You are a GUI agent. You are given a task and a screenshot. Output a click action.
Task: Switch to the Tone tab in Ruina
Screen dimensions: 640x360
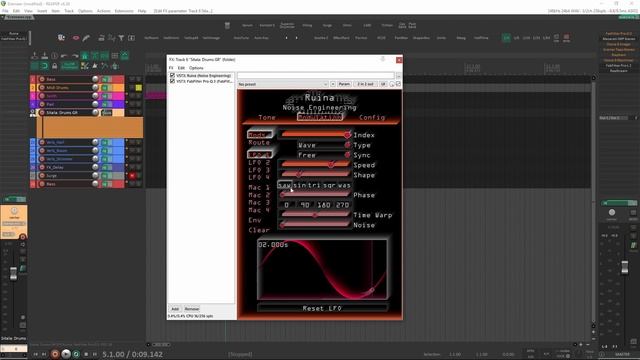[x=267, y=118]
